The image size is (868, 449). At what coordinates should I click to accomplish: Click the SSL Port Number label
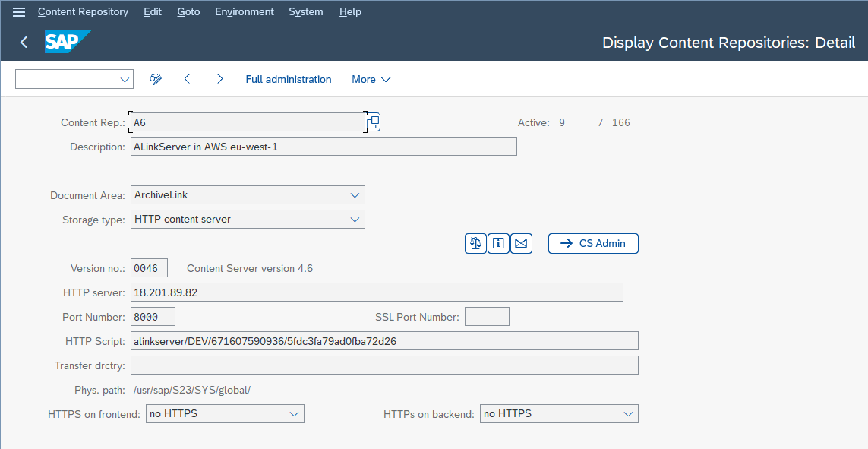coord(417,318)
